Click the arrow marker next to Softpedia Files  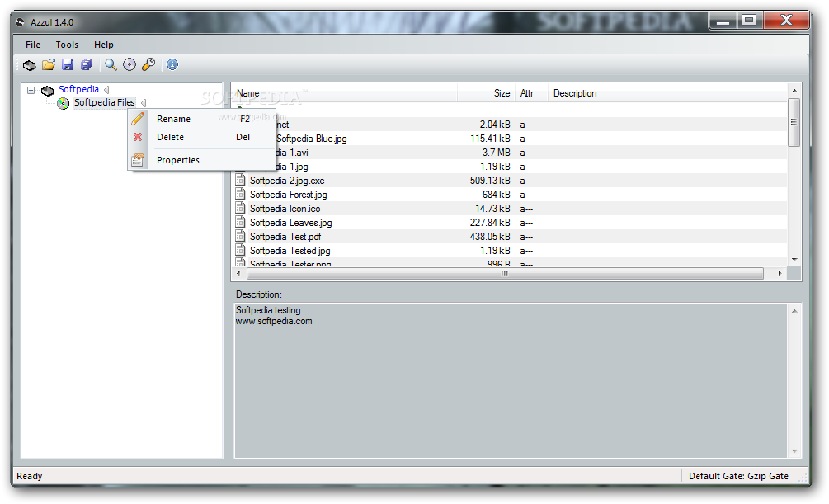(144, 102)
